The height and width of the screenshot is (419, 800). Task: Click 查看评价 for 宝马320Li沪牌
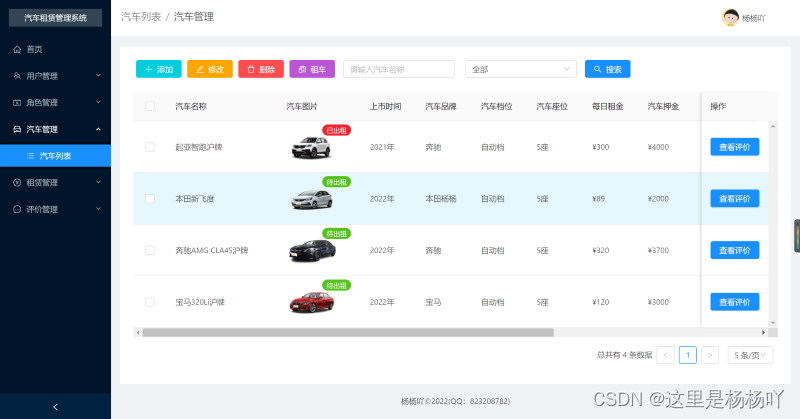(735, 302)
